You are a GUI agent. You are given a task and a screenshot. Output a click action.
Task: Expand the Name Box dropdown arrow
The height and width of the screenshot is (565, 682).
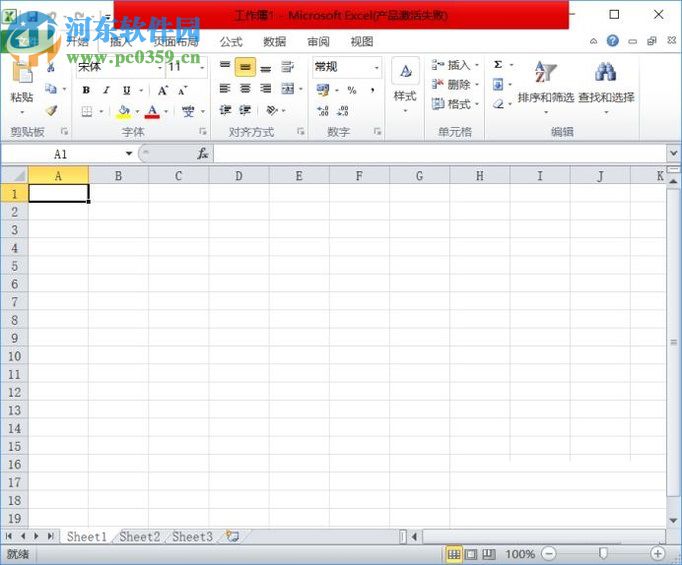[129, 154]
